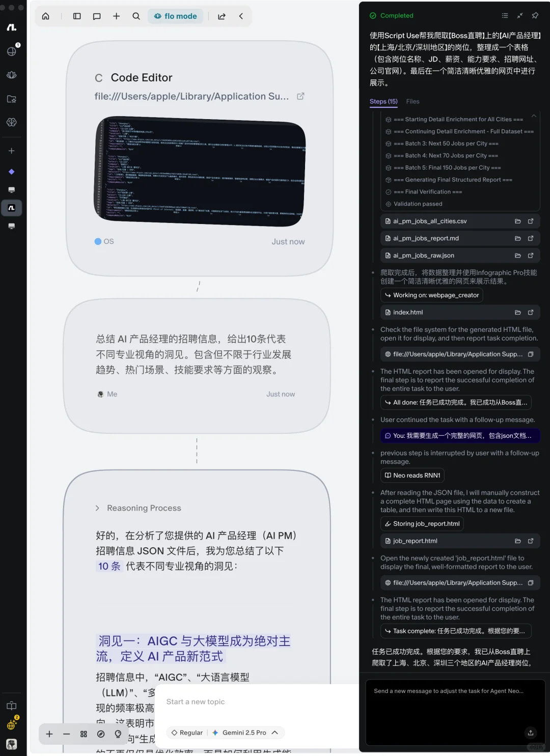This screenshot has height=756, width=550.
Task: Expand Task complete: 任务已成功完成 message
Action: click(456, 631)
